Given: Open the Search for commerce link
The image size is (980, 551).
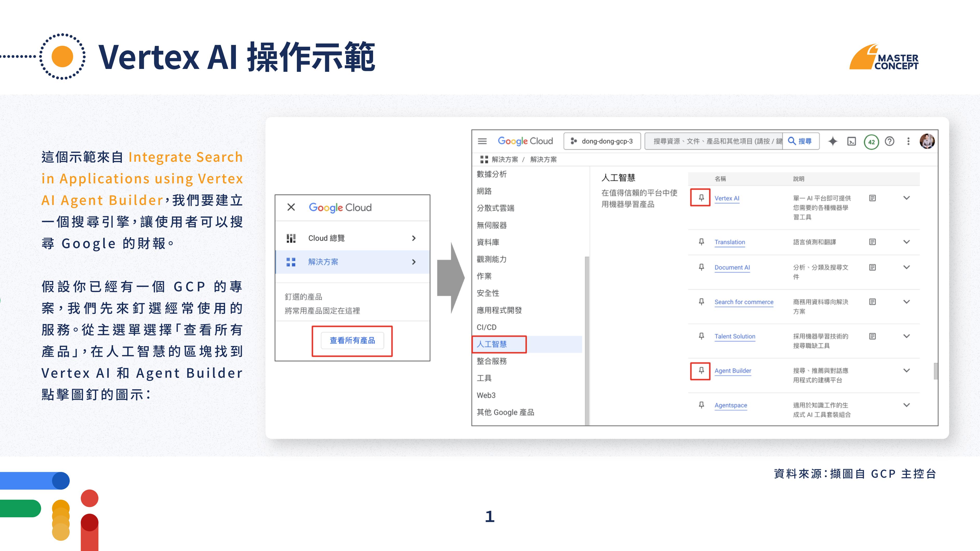Looking at the screenshot, I should (x=744, y=302).
